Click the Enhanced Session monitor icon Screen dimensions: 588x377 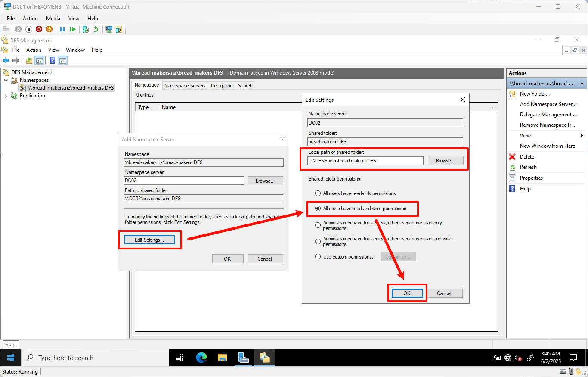(x=109, y=29)
